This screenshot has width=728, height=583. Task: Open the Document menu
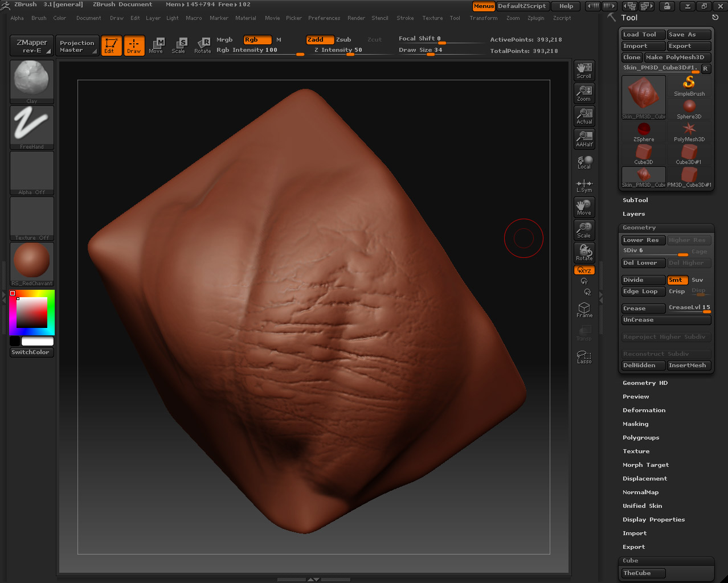(x=89, y=18)
